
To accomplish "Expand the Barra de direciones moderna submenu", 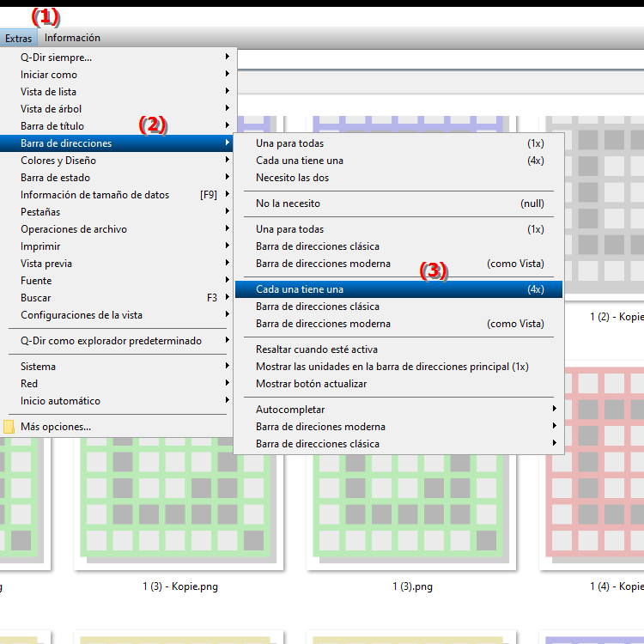I will coord(398,427).
